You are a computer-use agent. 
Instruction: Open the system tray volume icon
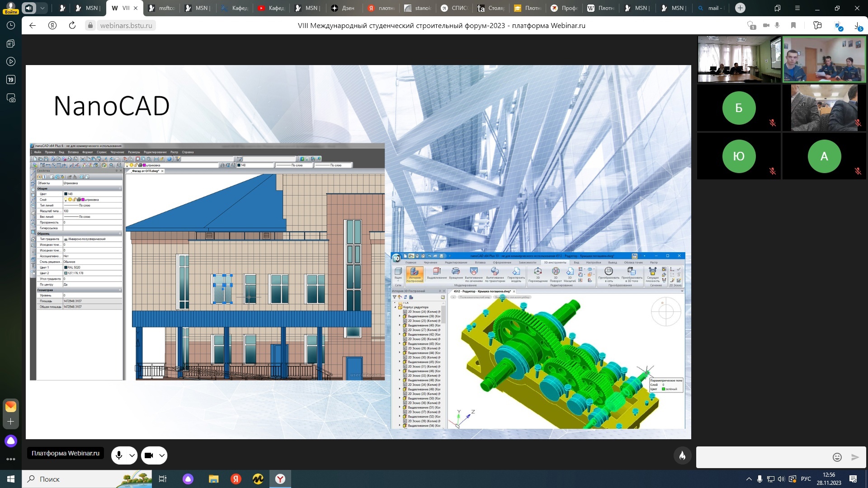pos(781,479)
